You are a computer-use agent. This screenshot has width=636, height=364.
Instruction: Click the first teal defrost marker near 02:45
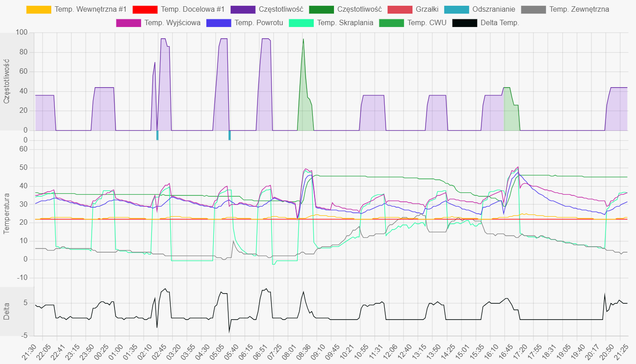click(157, 135)
